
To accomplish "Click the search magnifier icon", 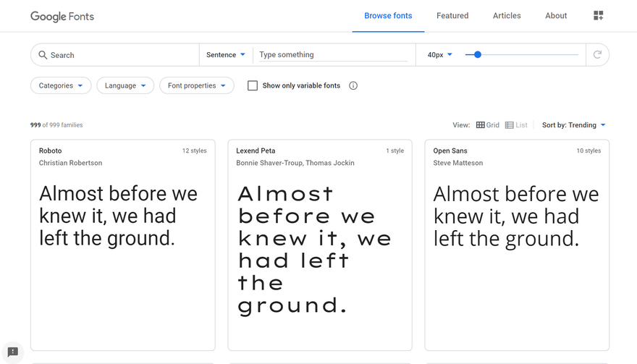I will tap(43, 54).
